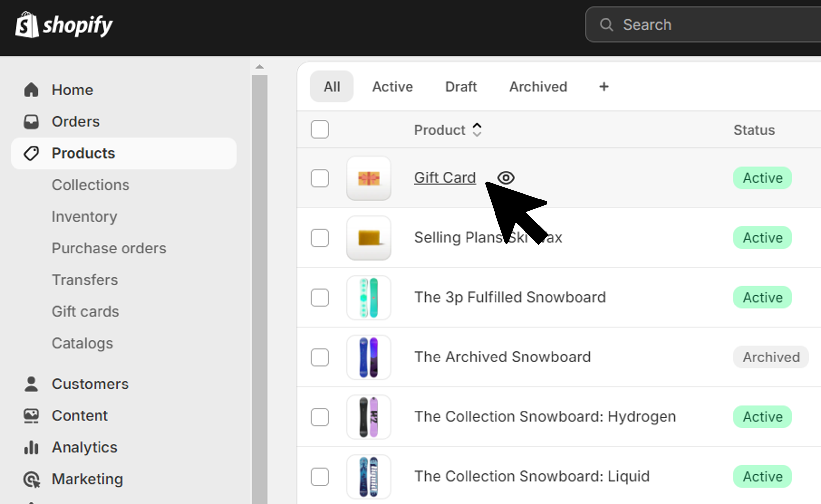Switch to the Draft tab

[x=461, y=87]
